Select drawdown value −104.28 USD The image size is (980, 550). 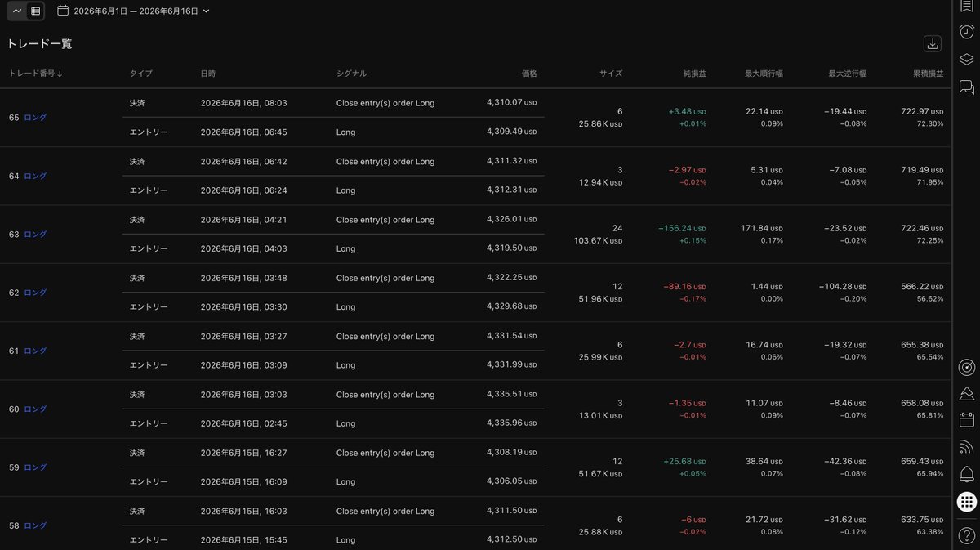pyautogui.click(x=843, y=286)
